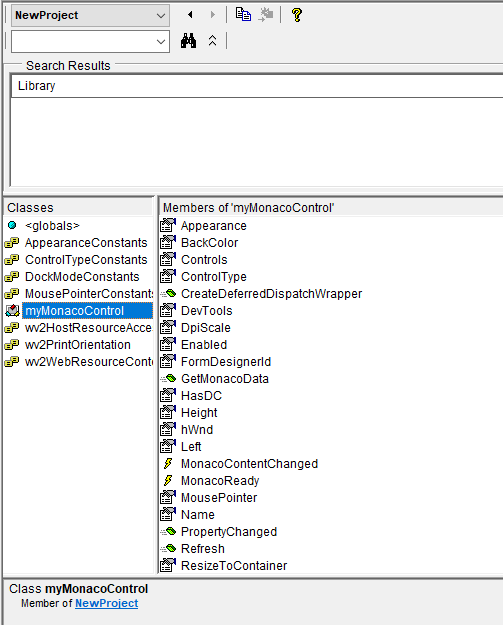
Task: Select wv2PrintOrientation enum
Action: click(78, 345)
